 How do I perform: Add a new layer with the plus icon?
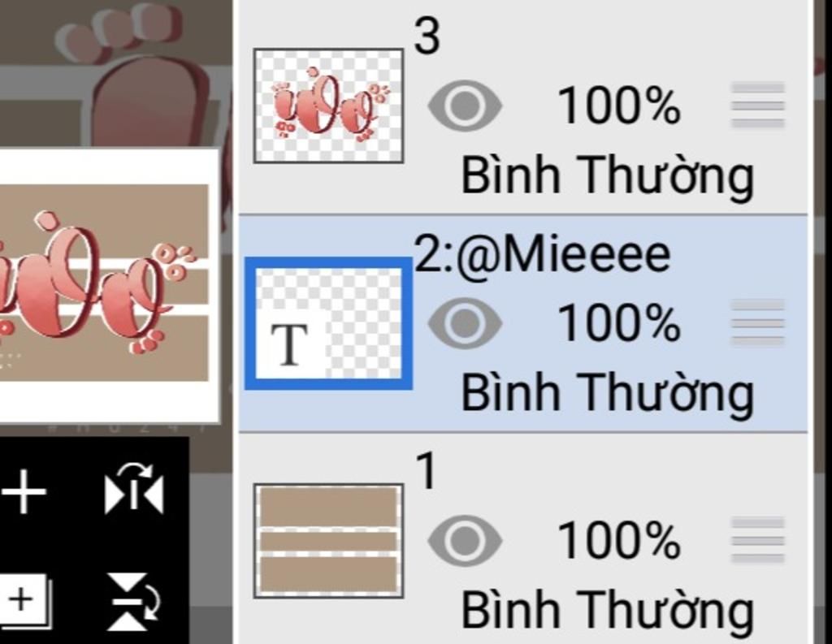pos(26,493)
